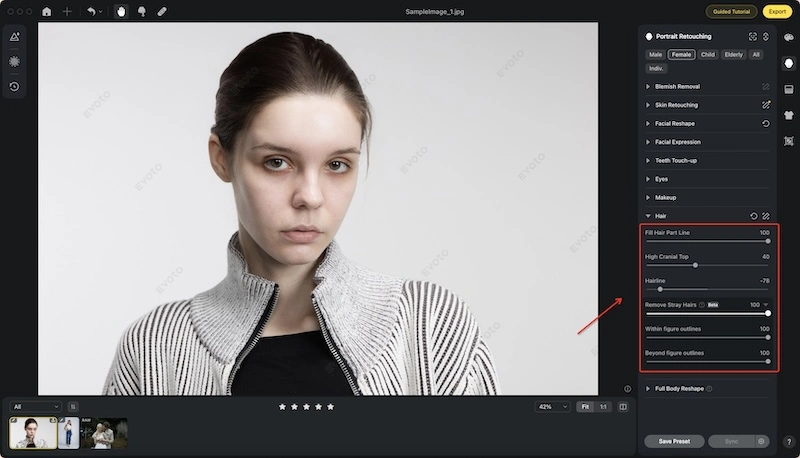Toggle the 1:1 zoom mode

(603, 407)
